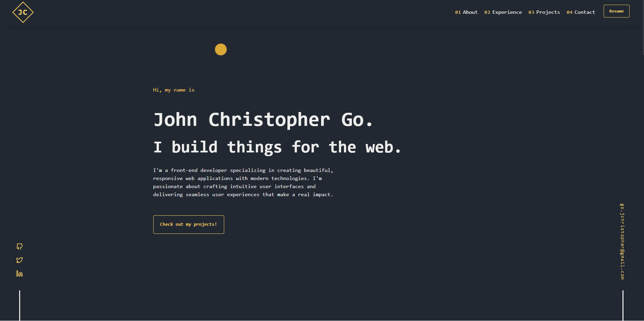Visit LinkedIn via the bottom sidebar icon
Image resolution: width=644 pixels, height=321 pixels.
coord(19,274)
